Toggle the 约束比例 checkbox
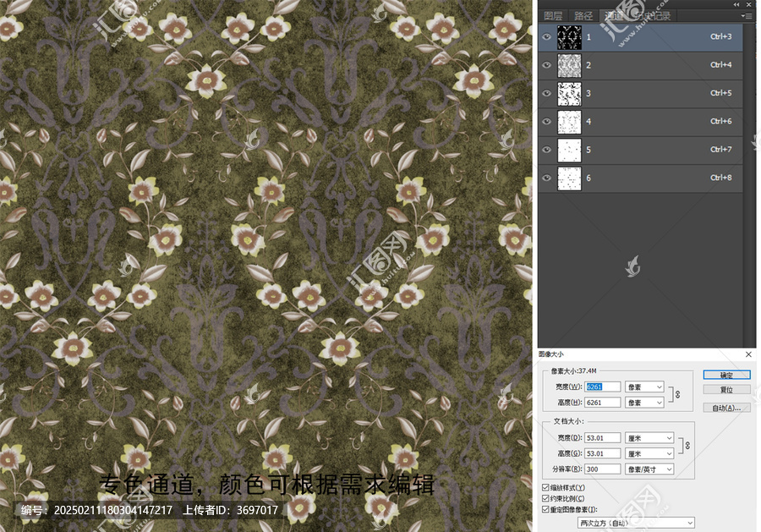Image resolution: width=761 pixels, height=532 pixels. coord(545,498)
